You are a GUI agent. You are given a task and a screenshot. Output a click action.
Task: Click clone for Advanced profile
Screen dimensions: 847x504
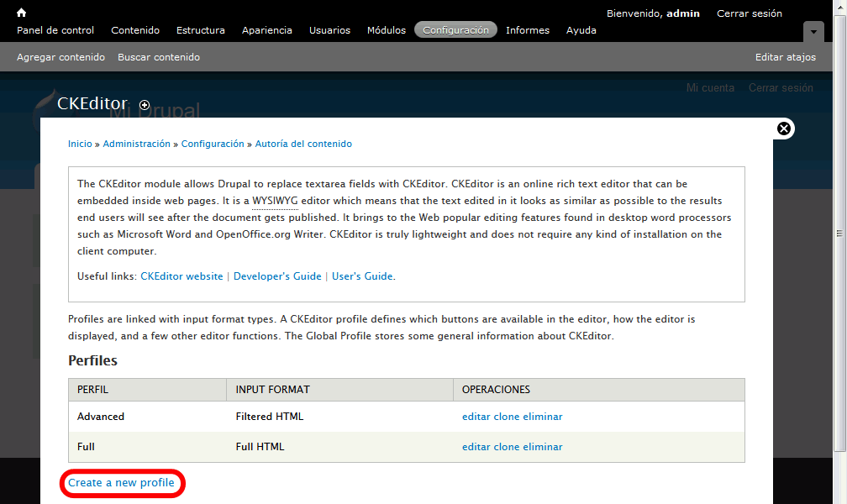click(x=506, y=417)
